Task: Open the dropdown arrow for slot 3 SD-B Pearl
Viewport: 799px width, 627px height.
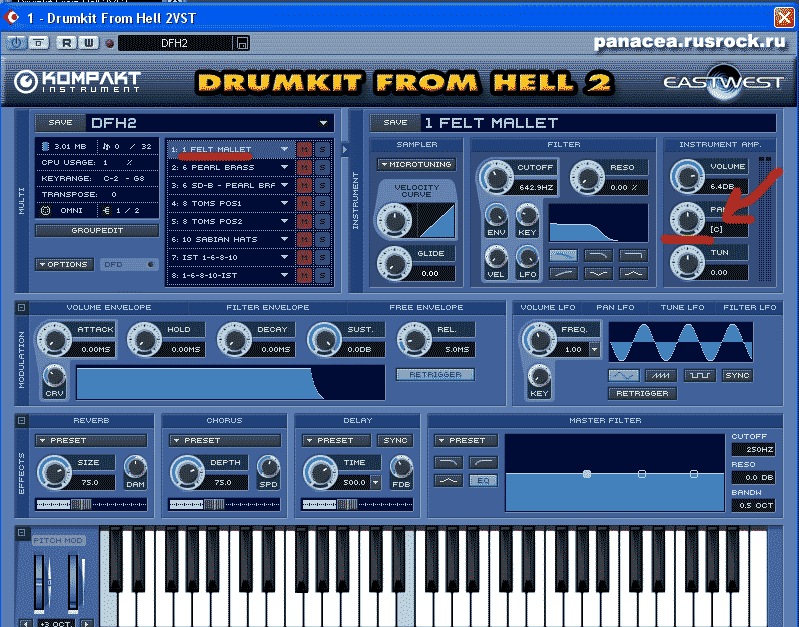Action: pos(284,185)
